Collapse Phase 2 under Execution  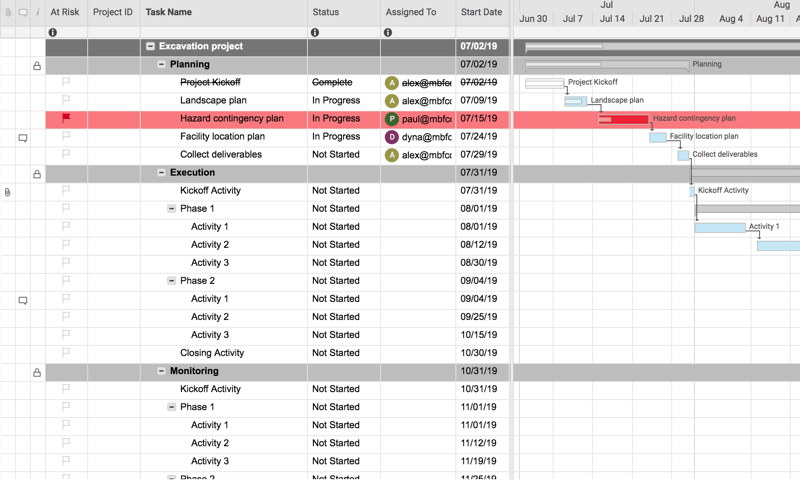172,281
